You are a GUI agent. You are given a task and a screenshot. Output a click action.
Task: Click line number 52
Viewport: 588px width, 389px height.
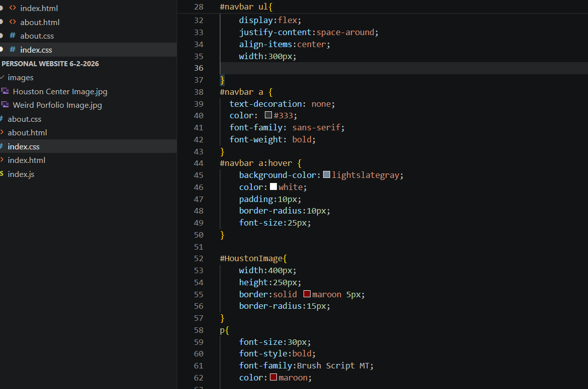pyautogui.click(x=199, y=259)
